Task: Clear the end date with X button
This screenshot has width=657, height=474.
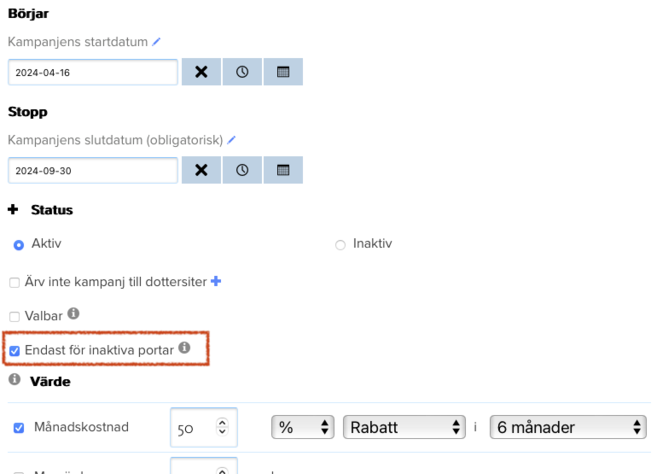Action: coord(201,170)
